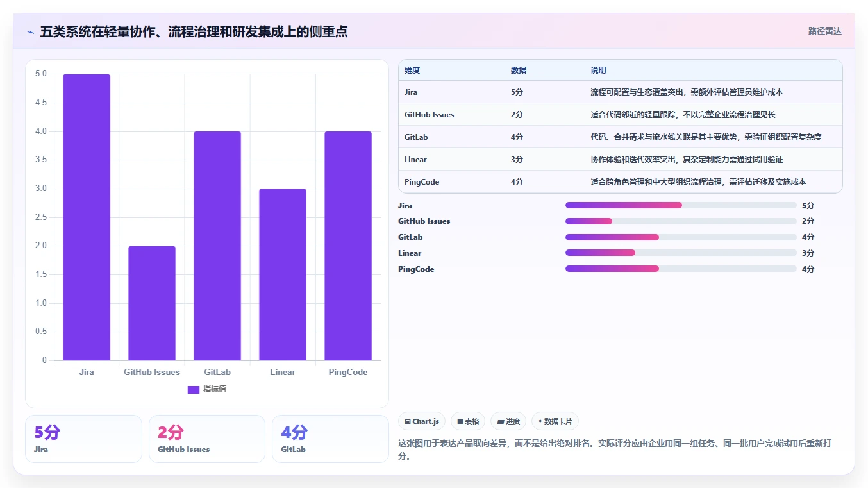Click the GitHub Issues x-axis label

pyautogui.click(x=152, y=373)
